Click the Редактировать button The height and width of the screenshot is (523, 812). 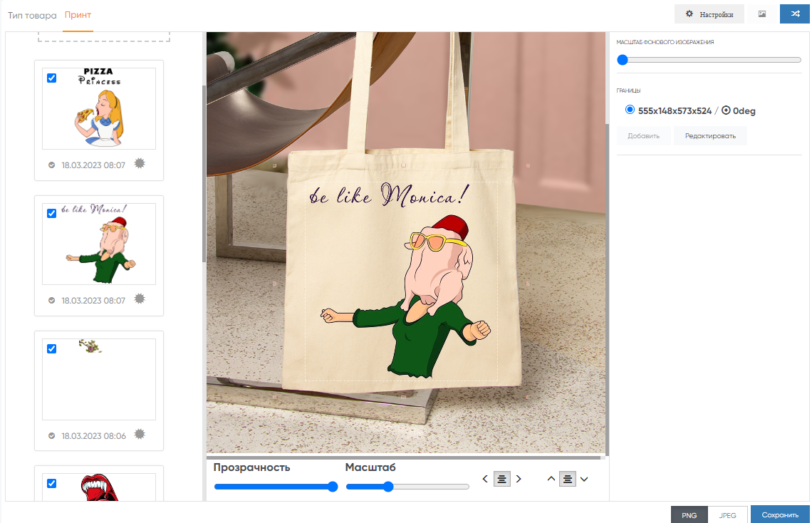pos(710,135)
